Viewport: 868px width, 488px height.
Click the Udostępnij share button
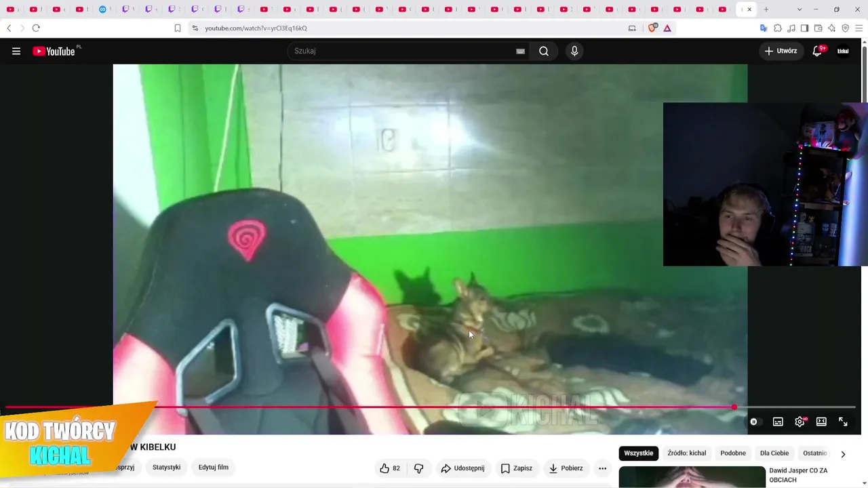pos(462,468)
